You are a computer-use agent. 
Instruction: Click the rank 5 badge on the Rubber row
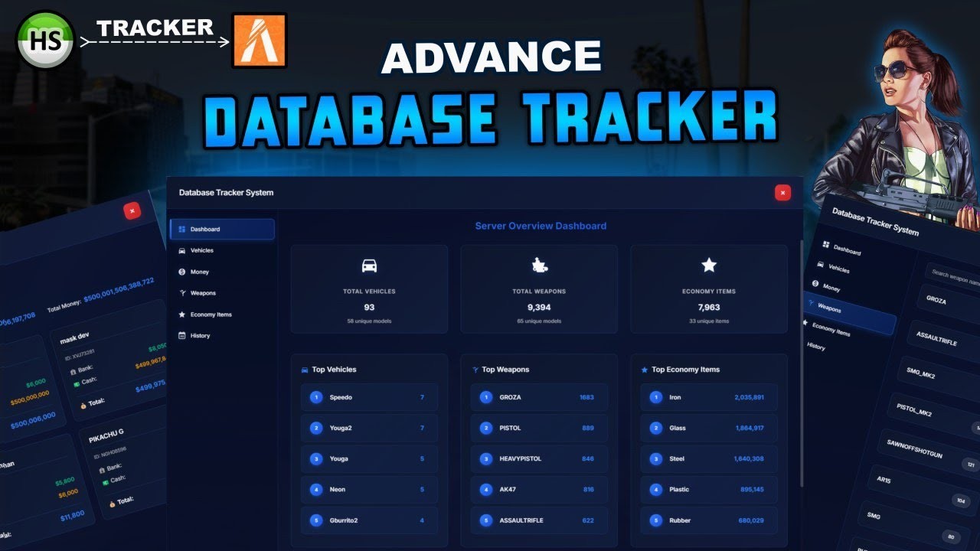coord(655,520)
